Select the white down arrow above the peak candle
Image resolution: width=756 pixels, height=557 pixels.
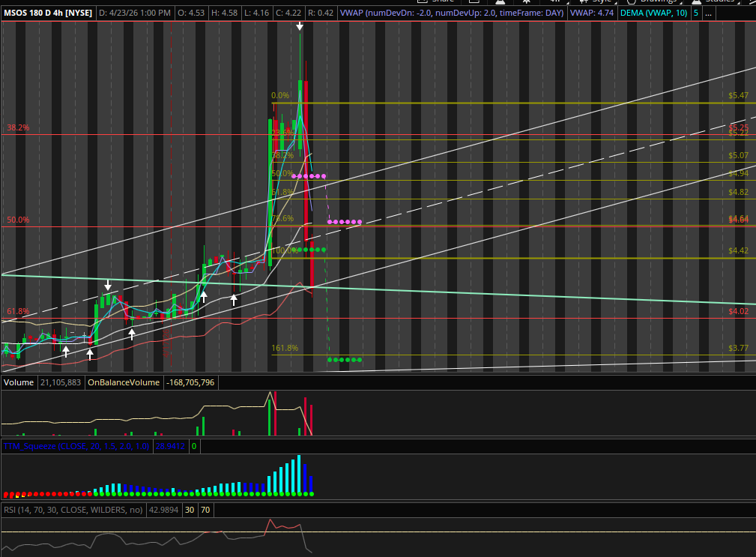(x=300, y=26)
